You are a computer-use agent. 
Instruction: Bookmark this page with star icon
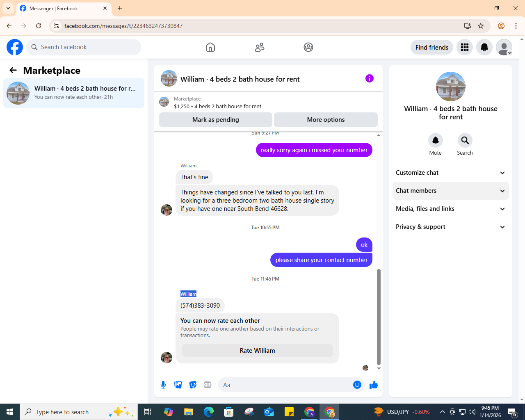click(x=481, y=26)
